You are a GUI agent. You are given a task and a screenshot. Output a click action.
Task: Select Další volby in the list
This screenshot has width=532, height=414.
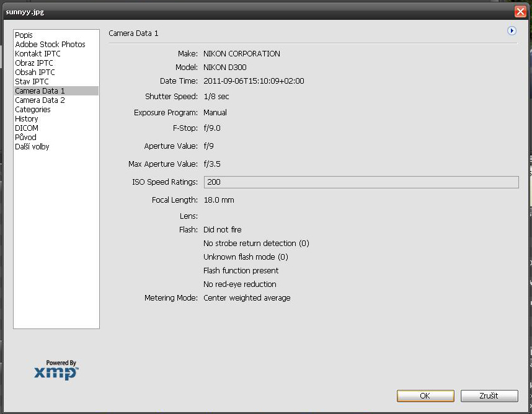(32, 147)
